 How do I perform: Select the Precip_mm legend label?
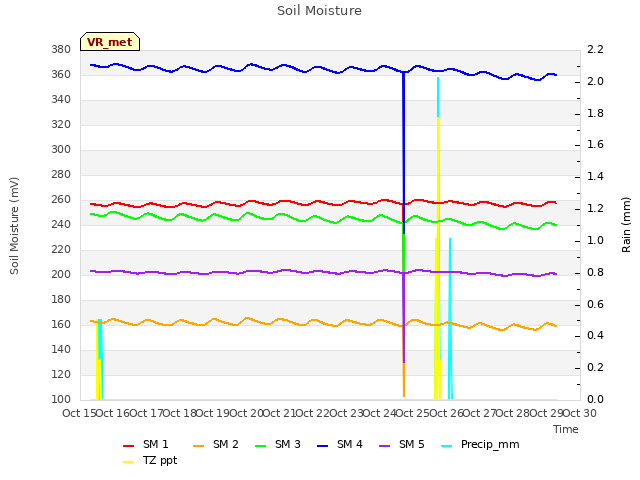point(490,445)
